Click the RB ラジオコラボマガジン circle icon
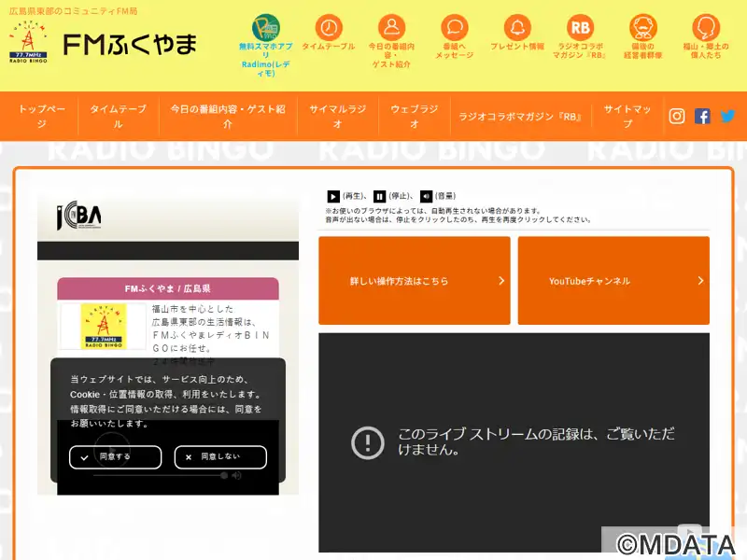The height and width of the screenshot is (560, 747). click(x=580, y=28)
